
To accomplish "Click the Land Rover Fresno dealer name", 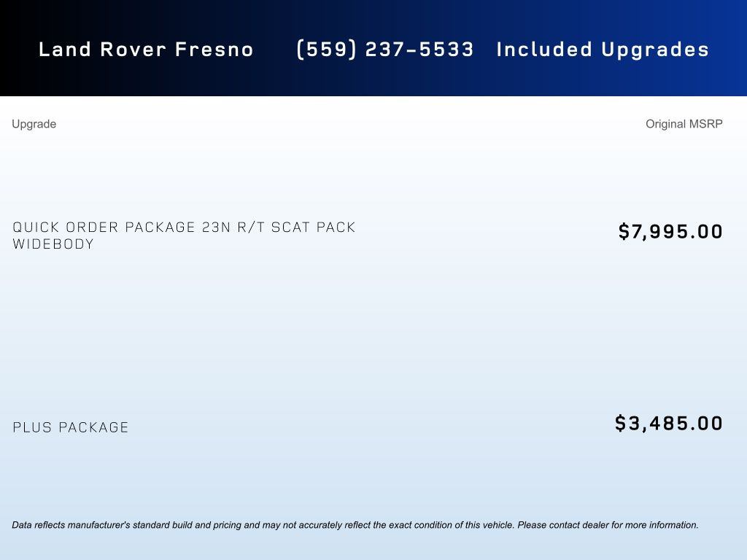I will click(146, 50).
